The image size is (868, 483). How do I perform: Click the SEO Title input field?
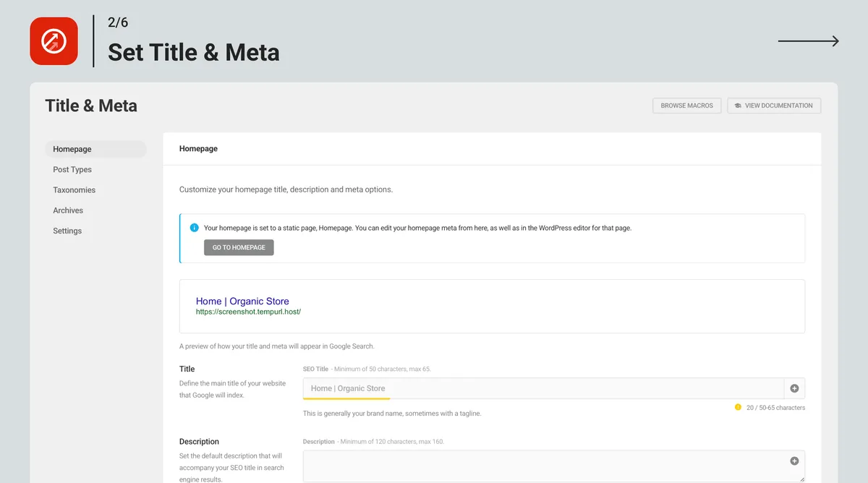pyautogui.click(x=543, y=388)
